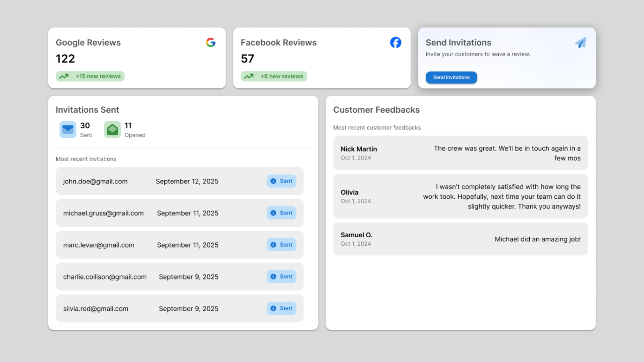Click Sent badge for michael.gruss@gmail.com
The height and width of the screenshot is (362, 644).
pos(281,213)
